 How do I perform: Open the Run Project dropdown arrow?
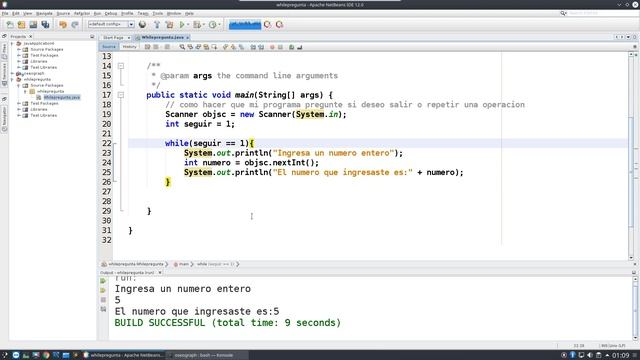[188, 25]
